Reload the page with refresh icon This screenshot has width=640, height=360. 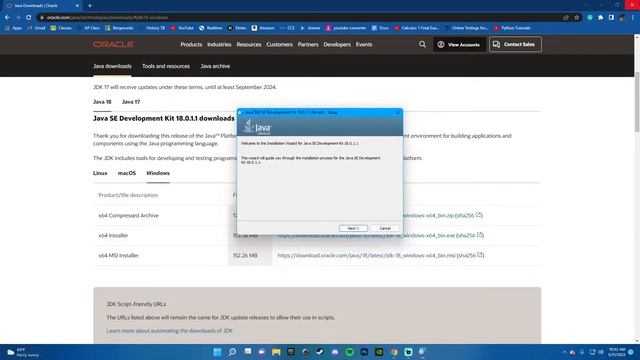(x=29, y=18)
